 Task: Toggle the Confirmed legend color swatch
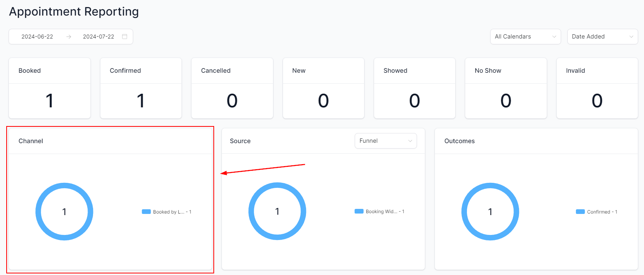tap(580, 212)
